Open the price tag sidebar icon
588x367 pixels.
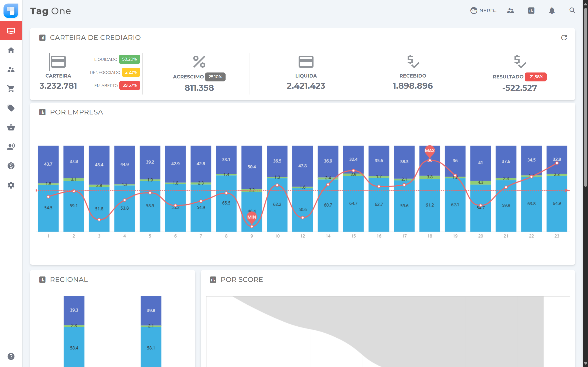11,108
